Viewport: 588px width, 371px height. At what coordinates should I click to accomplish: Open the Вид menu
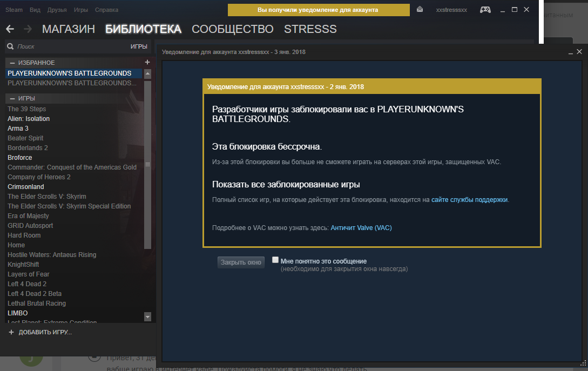[x=35, y=10]
